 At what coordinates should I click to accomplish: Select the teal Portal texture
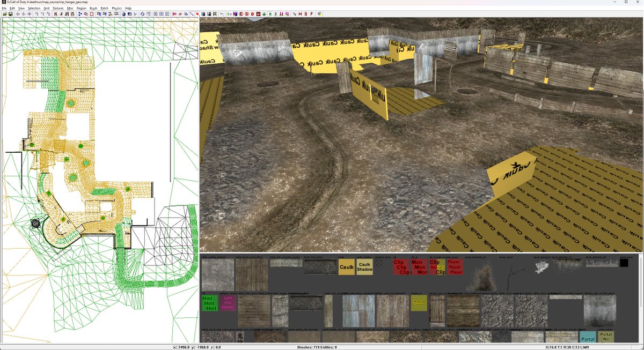click(x=588, y=337)
